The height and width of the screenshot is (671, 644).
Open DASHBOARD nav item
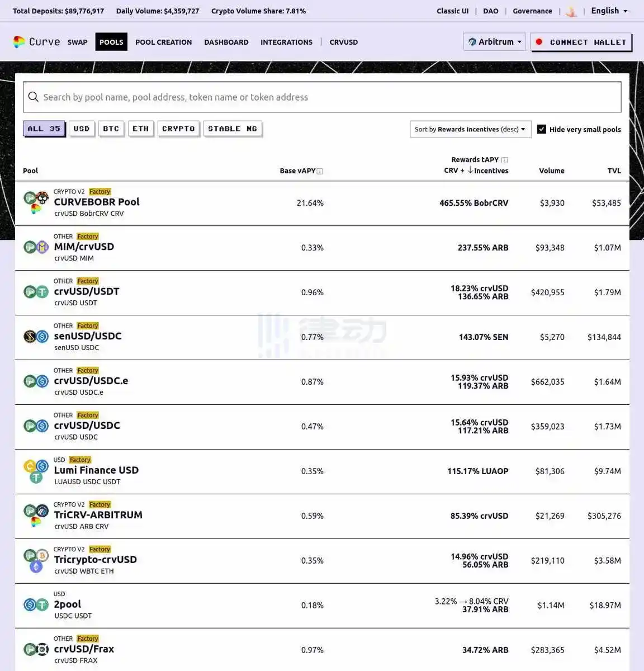coord(226,42)
